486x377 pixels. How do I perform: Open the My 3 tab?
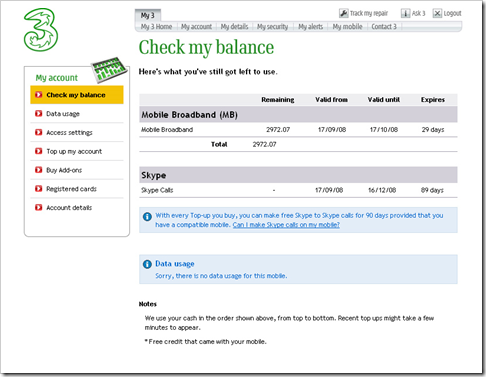[x=148, y=15]
